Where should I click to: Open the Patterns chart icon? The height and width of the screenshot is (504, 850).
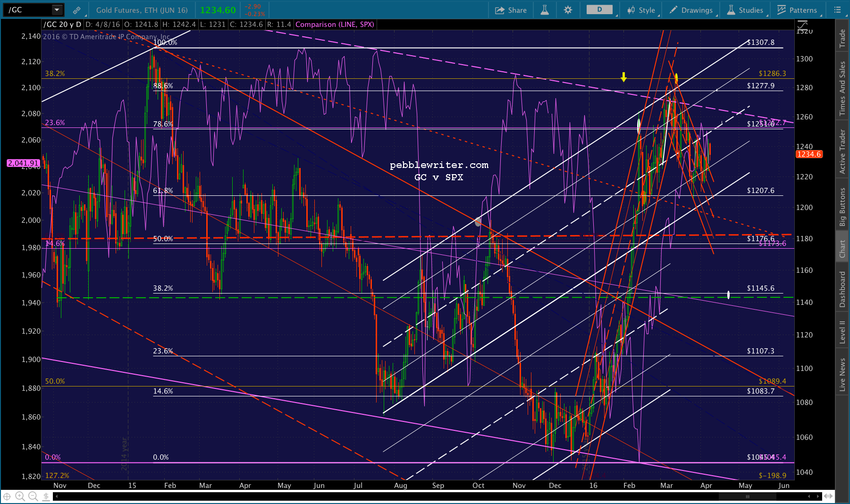coord(782,10)
